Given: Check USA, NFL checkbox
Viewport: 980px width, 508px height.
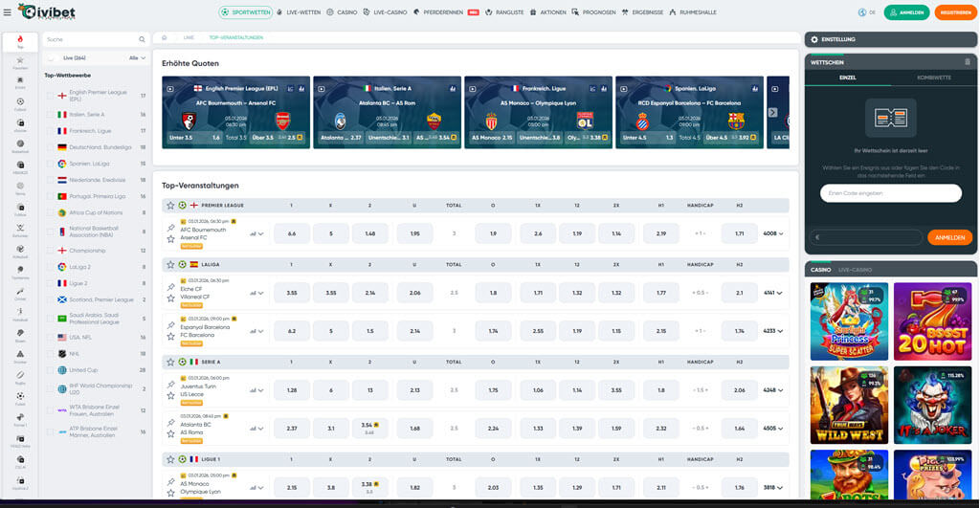Looking at the screenshot, I should (x=51, y=338).
